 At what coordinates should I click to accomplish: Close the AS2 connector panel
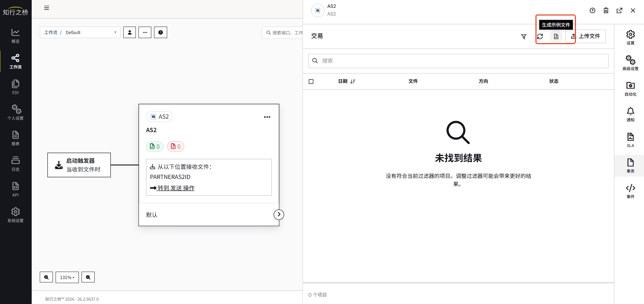[633, 10]
